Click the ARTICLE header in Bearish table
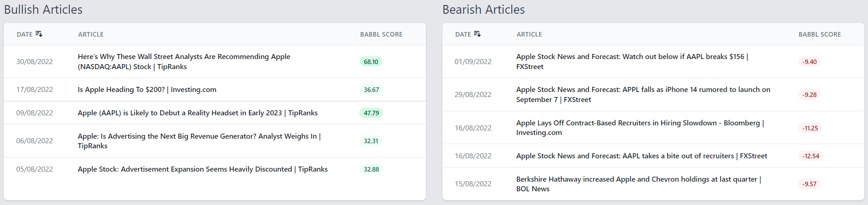This screenshot has height=205, width=868. tap(529, 34)
